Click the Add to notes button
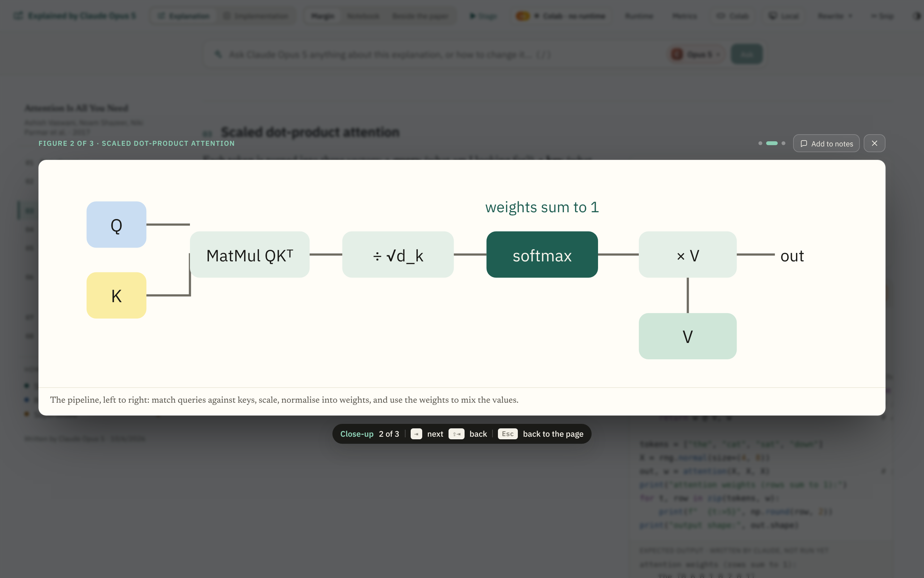This screenshot has height=578, width=924. coord(826,143)
